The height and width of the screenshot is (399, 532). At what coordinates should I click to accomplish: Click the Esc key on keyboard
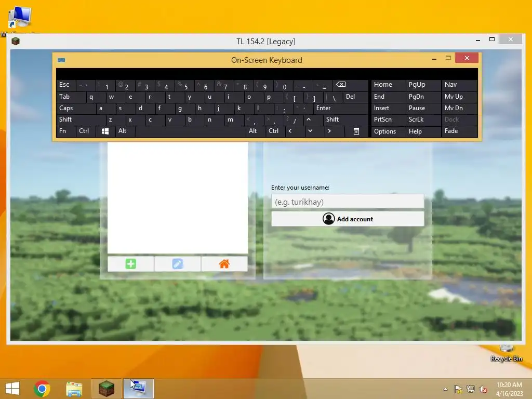[66, 85]
